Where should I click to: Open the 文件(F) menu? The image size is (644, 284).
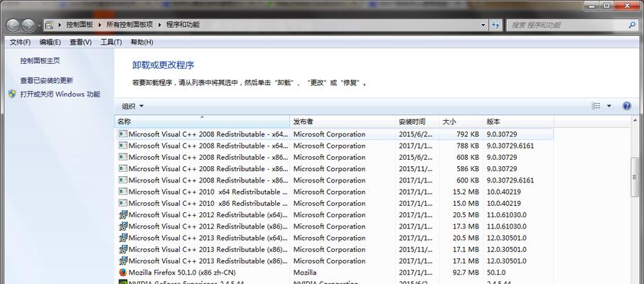pyautogui.click(x=20, y=42)
